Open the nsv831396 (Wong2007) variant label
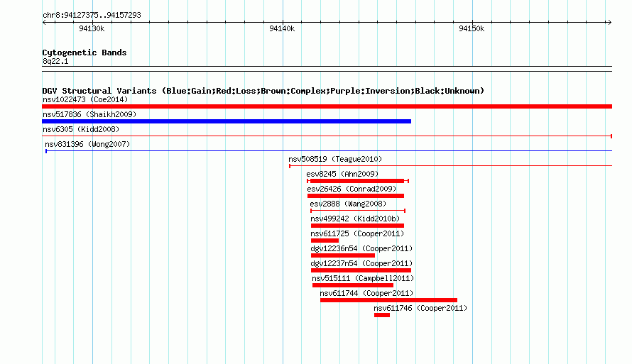Viewport: 632px width, 364px height. pyautogui.click(x=87, y=144)
